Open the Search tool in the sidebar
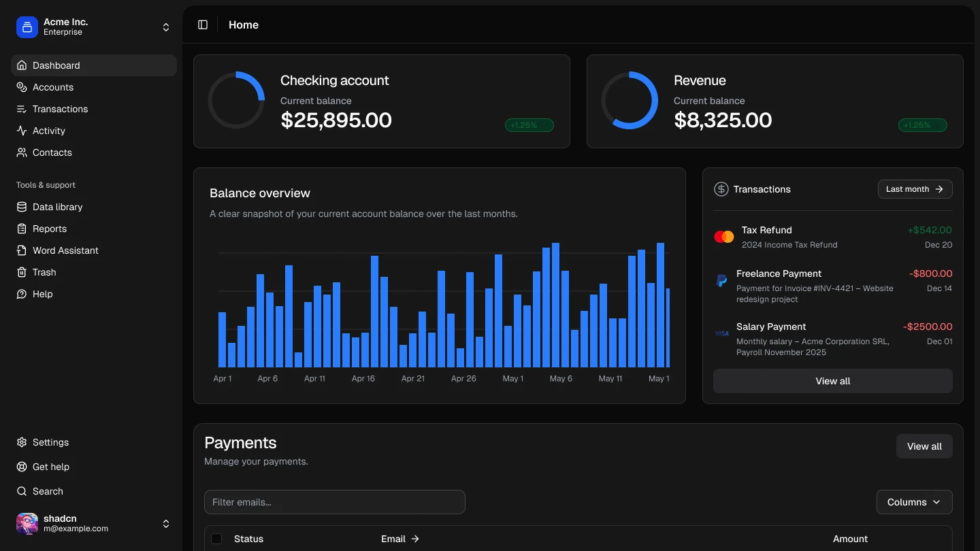 (x=48, y=491)
